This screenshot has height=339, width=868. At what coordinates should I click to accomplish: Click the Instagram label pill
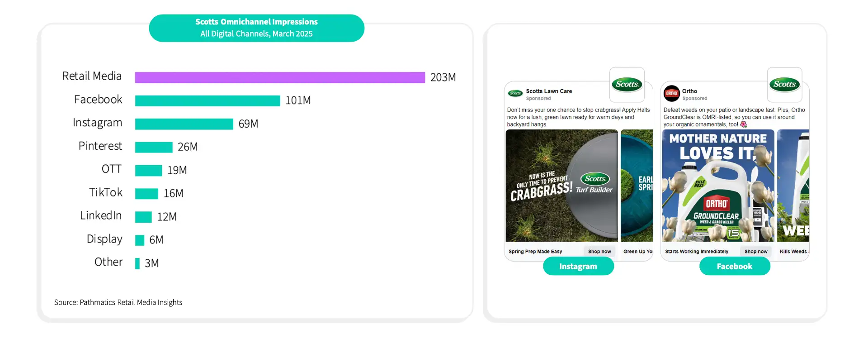pyautogui.click(x=578, y=266)
